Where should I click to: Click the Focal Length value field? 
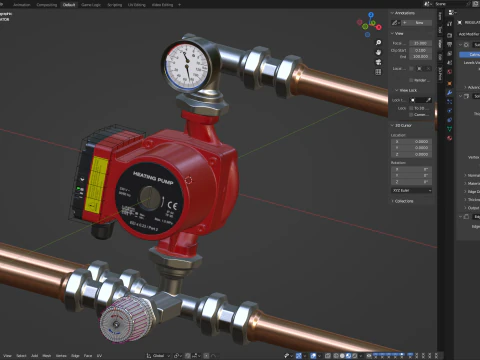pos(420,43)
